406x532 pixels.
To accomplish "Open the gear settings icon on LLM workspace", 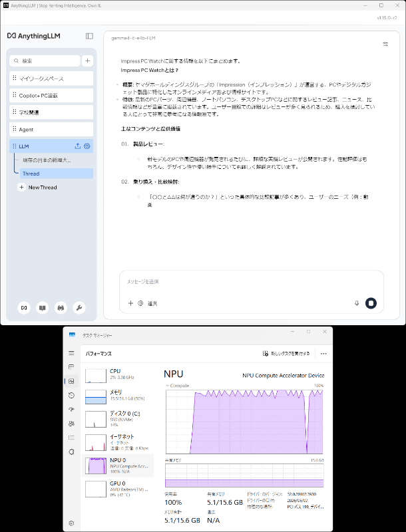I will coord(87,146).
